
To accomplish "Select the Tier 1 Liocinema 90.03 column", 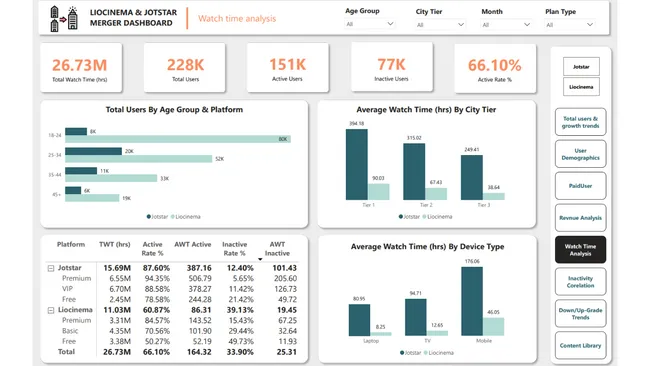I will point(378,192).
